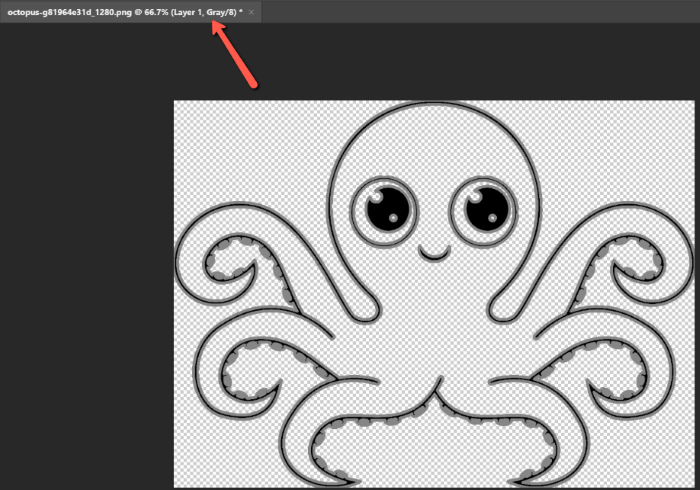Click the large highlight in the left eye
The image size is (700, 490).
pos(378,200)
